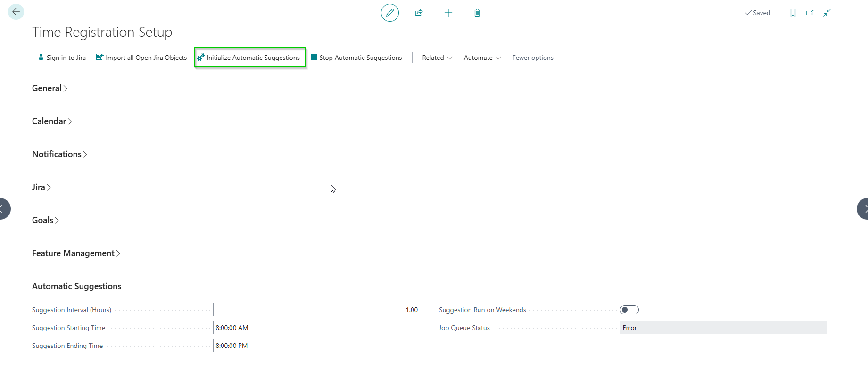
Task: Expand the Feature Management section
Action: [x=76, y=253]
